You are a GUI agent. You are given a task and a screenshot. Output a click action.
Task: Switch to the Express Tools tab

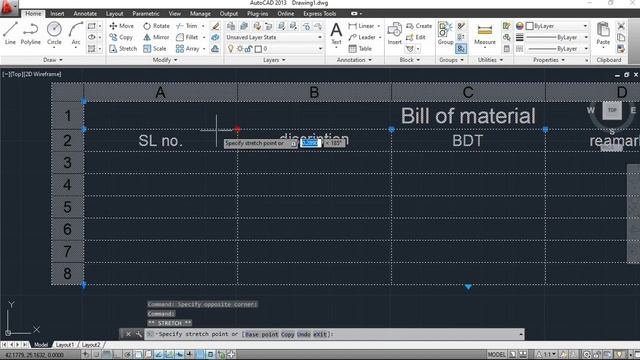click(x=320, y=13)
